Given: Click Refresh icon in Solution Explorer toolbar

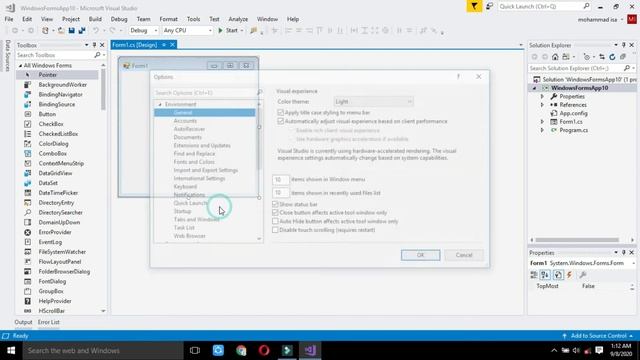Looking at the screenshot, I should [x=612, y=57].
